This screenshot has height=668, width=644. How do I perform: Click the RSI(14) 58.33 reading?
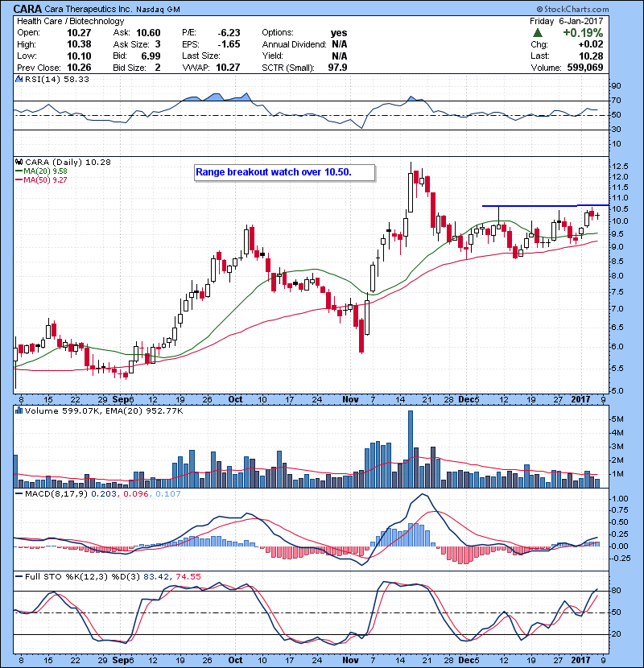[57, 79]
